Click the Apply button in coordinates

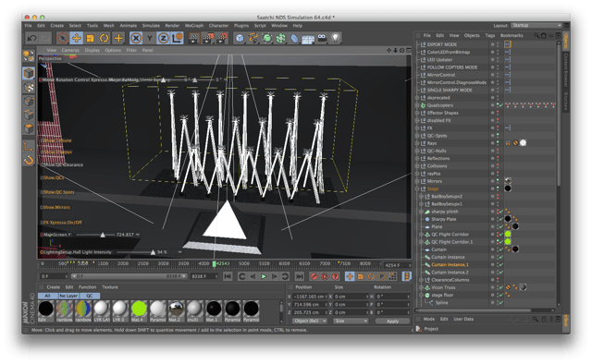(x=392, y=322)
